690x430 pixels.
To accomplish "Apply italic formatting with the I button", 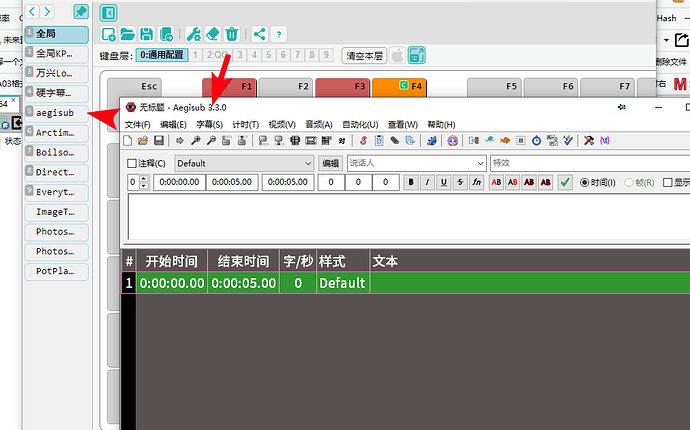I will [x=427, y=182].
